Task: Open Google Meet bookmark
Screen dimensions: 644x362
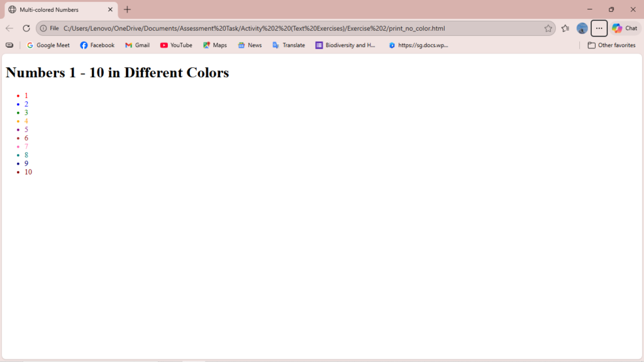Action: pyautogui.click(x=48, y=45)
